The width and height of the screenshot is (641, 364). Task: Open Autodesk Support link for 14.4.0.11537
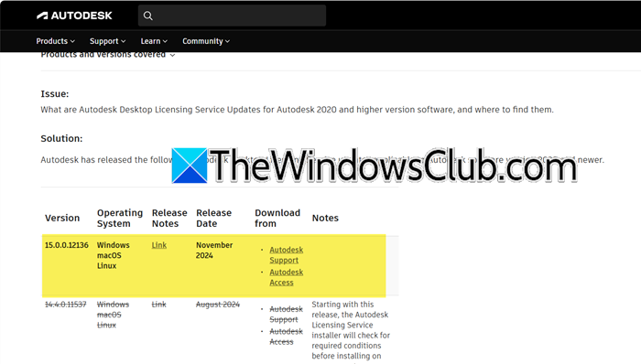[x=286, y=315]
